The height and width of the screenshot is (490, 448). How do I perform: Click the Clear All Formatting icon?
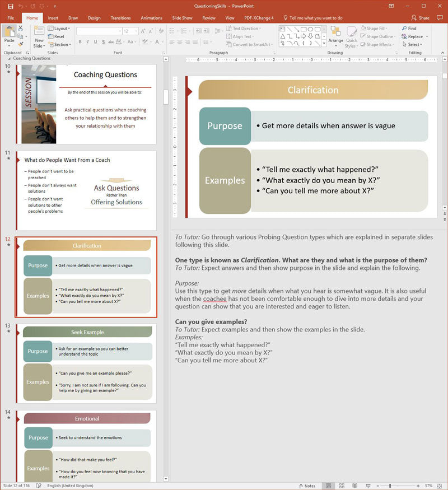click(161, 31)
